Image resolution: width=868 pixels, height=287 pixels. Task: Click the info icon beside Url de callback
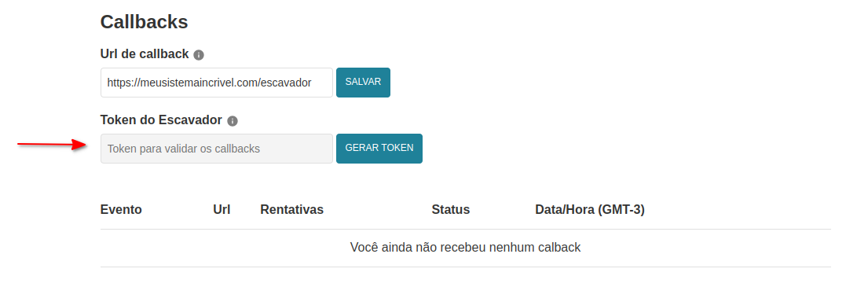pos(199,55)
